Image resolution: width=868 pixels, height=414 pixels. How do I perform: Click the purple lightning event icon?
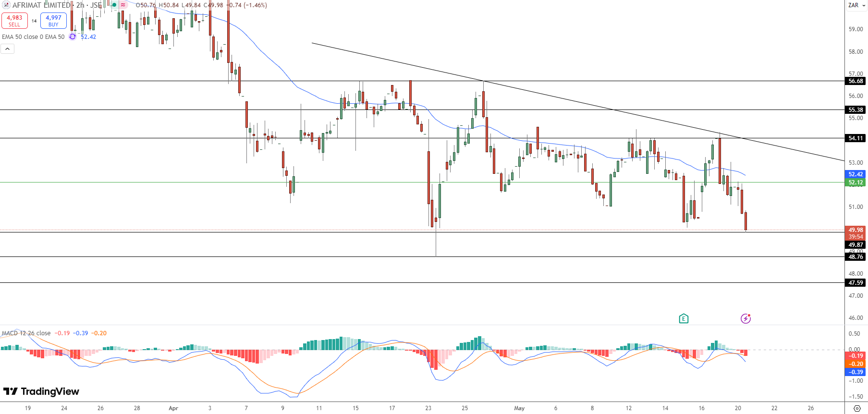click(x=746, y=318)
